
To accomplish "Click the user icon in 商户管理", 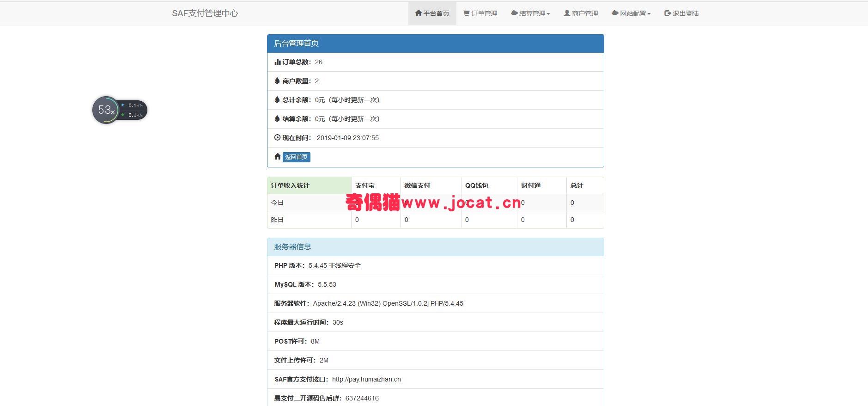I will click(567, 13).
